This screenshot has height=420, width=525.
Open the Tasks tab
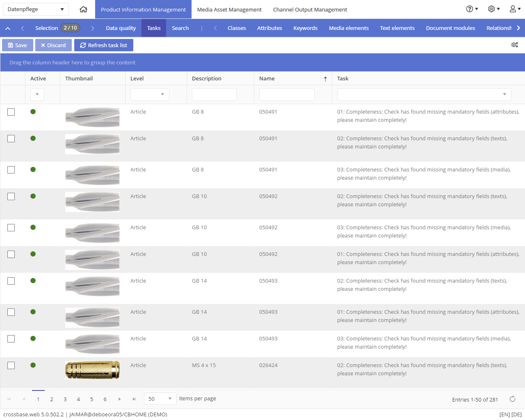(x=154, y=28)
